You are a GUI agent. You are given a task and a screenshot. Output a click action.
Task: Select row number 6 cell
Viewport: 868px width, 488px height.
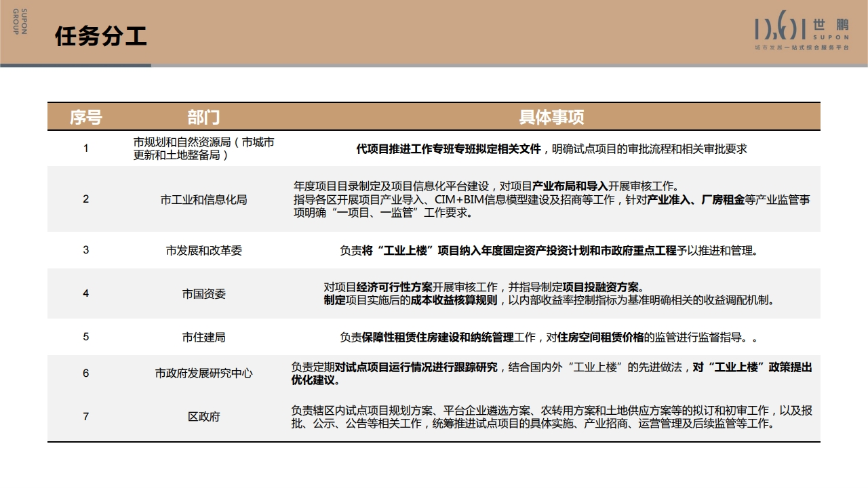[x=86, y=373]
